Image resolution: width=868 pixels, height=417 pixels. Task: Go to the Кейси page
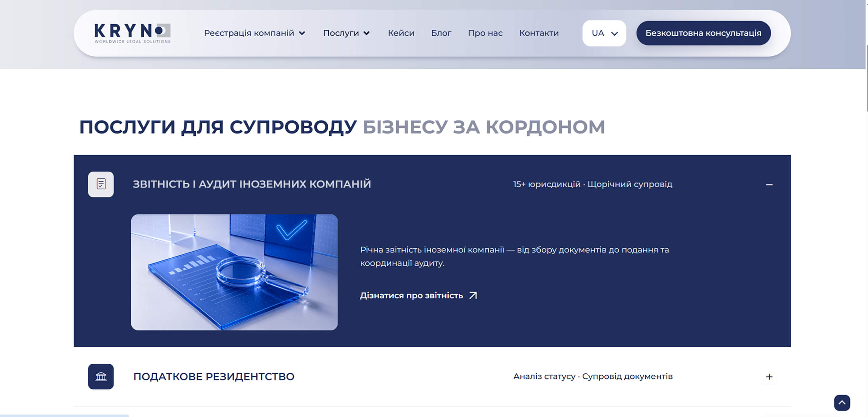tap(401, 33)
